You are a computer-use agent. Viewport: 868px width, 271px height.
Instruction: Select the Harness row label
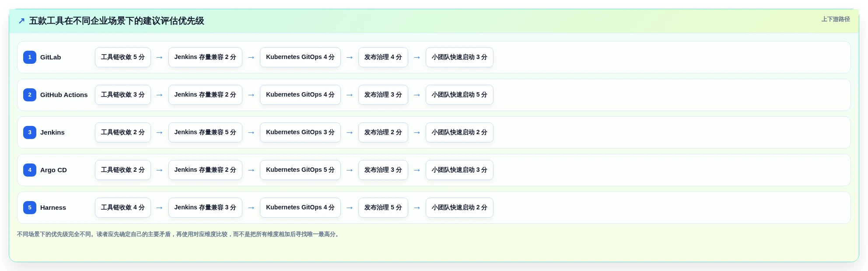pyautogui.click(x=53, y=208)
